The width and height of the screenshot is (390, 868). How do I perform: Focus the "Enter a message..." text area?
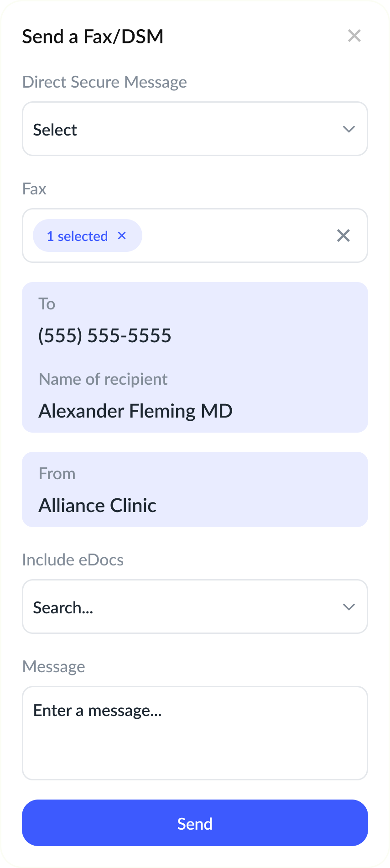click(195, 733)
